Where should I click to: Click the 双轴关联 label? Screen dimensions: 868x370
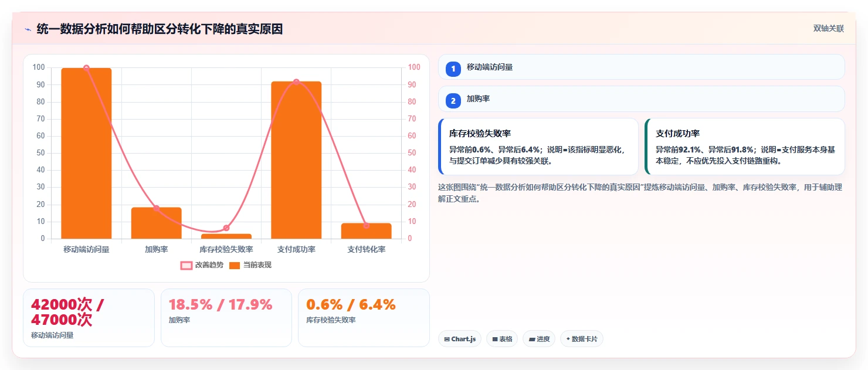point(828,29)
